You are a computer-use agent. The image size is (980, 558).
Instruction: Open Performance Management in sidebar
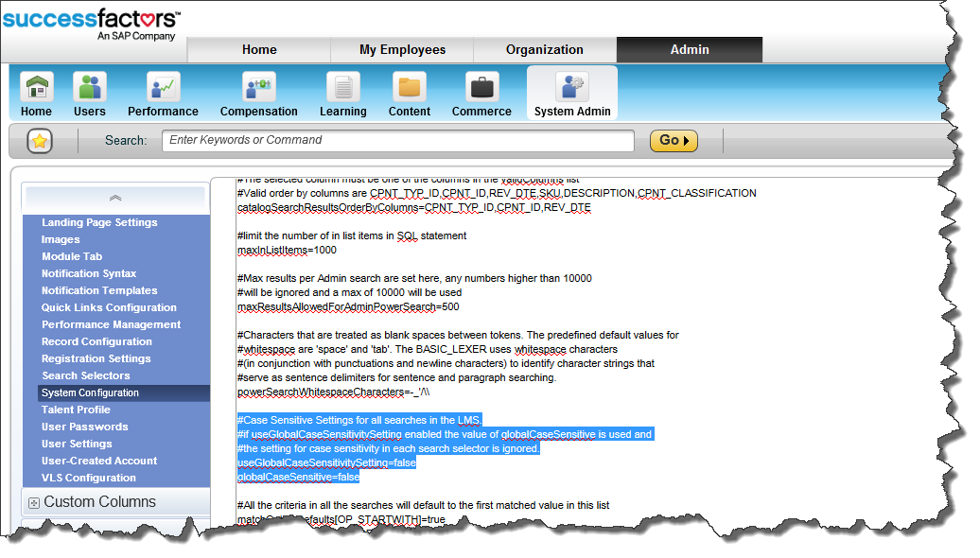112,324
